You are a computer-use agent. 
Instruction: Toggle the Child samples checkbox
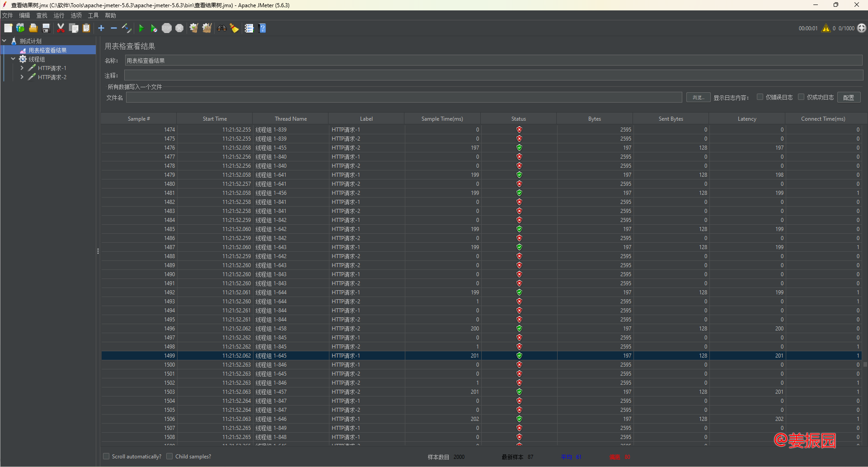(169, 457)
